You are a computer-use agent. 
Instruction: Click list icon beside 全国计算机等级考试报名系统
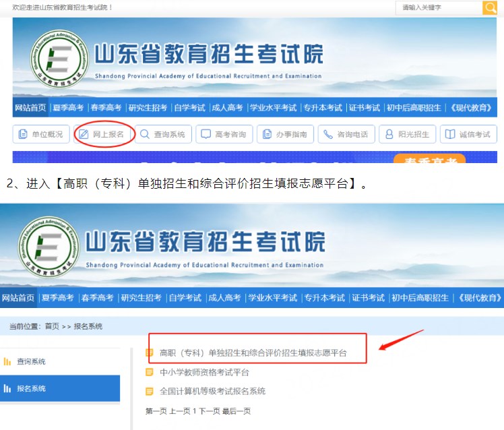click(150, 392)
